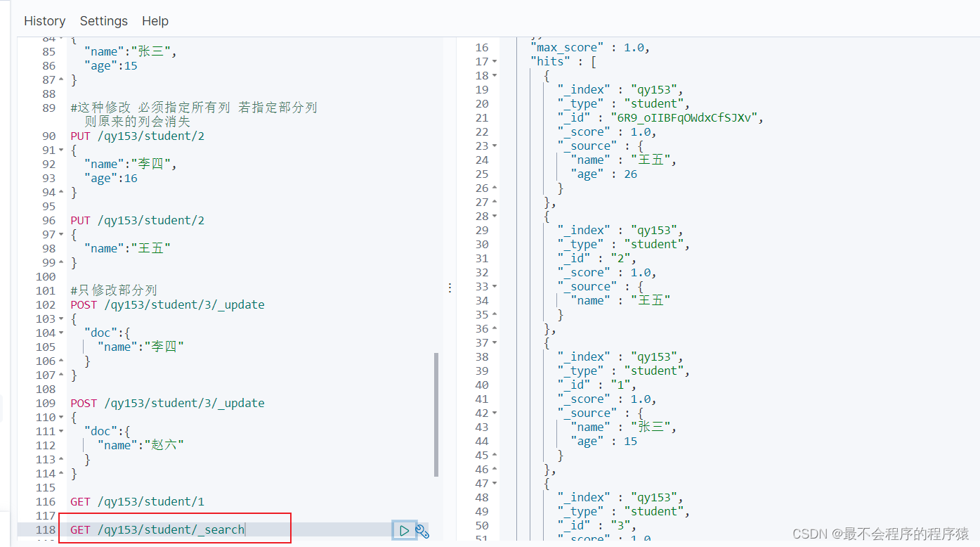Open the History tab
Image resolution: width=980 pixels, height=547 pixels.
44,21
